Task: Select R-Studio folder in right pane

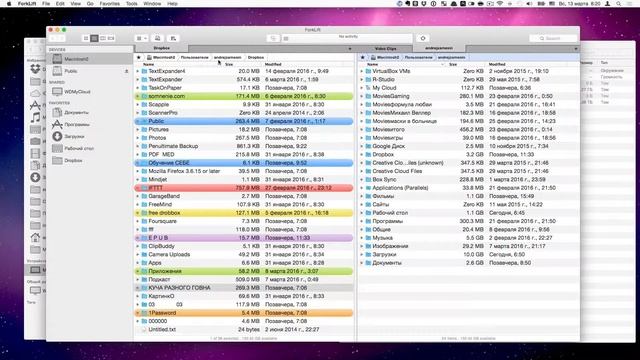Action: pos(469,80)
